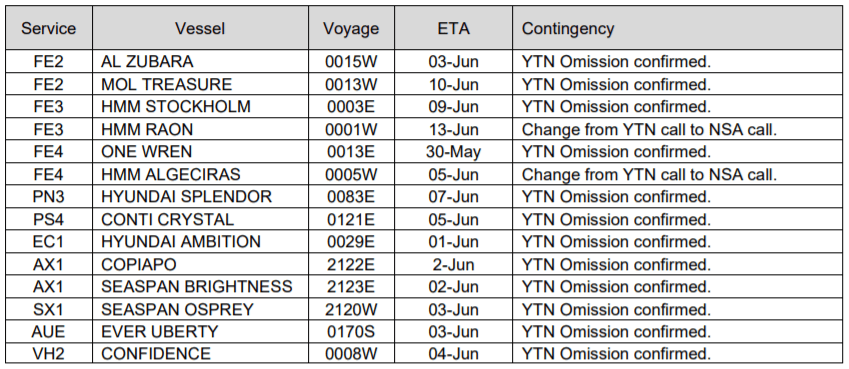Image resolution: width=849 pixels, height=369 pixels.
Task: Click the ETA column header
Action: pos(453,28)
